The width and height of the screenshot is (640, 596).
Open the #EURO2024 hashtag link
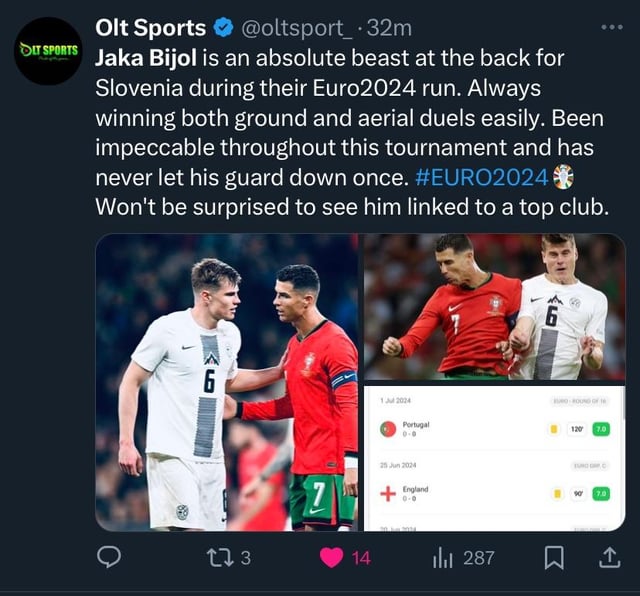click(x=482, y=177)
